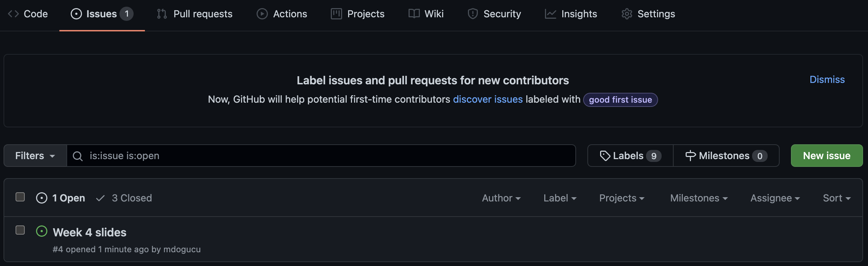Click the Code angle-brackets icon
868x266 pixels.
(x=13, y=14)
